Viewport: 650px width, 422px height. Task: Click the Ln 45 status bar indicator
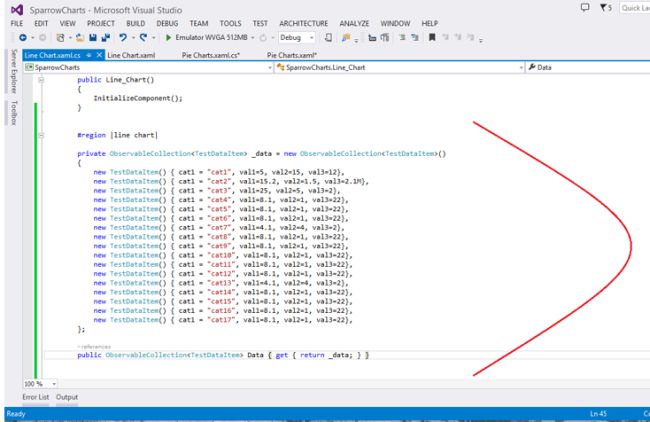tap(598, 414)
